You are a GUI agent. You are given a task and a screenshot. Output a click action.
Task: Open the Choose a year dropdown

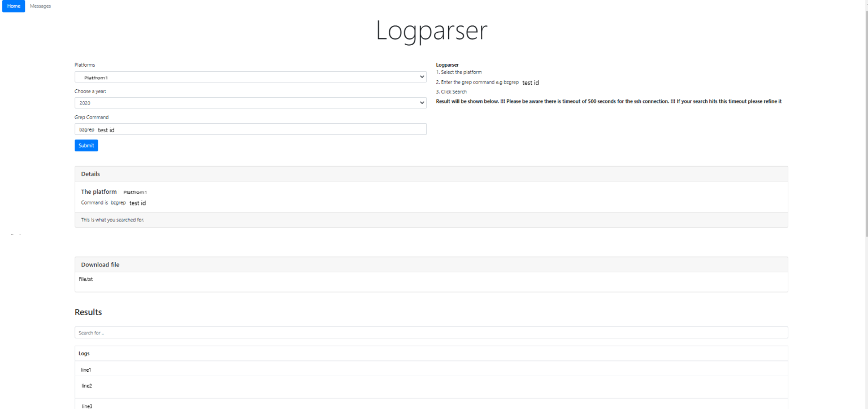[250, 103]
